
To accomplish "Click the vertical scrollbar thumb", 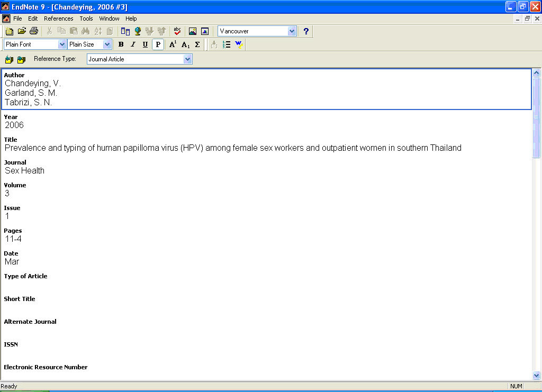I will click(x=536, y=117).
